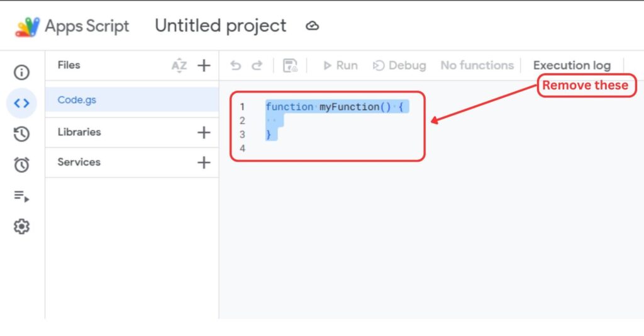Select the Editor code icon in sidebar
The height and width of the screenshot is (336, 644).
pos(22,103)
